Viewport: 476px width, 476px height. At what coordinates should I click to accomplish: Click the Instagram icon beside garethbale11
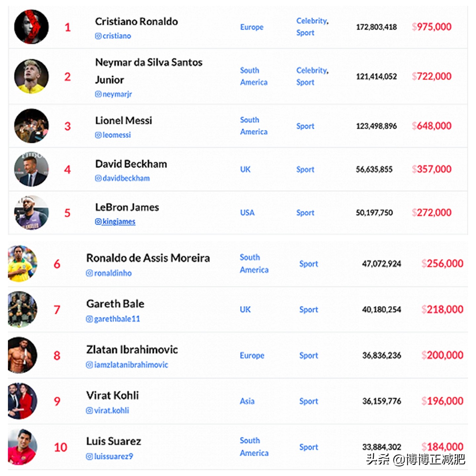click(89, 319)
